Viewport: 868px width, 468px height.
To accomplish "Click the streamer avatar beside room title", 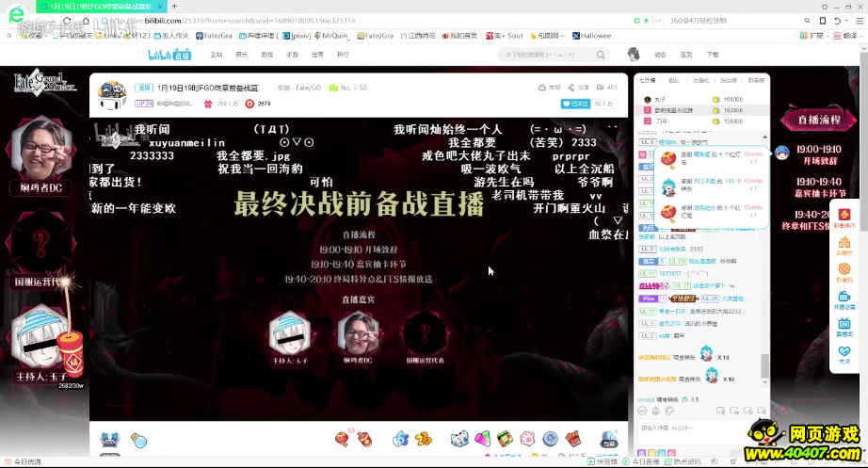I will 112,95.
